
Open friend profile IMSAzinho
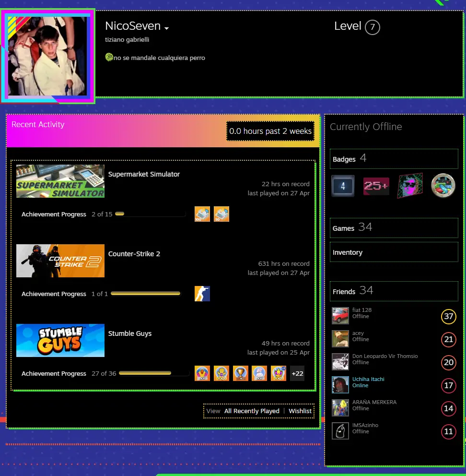(x=365, y=425)
